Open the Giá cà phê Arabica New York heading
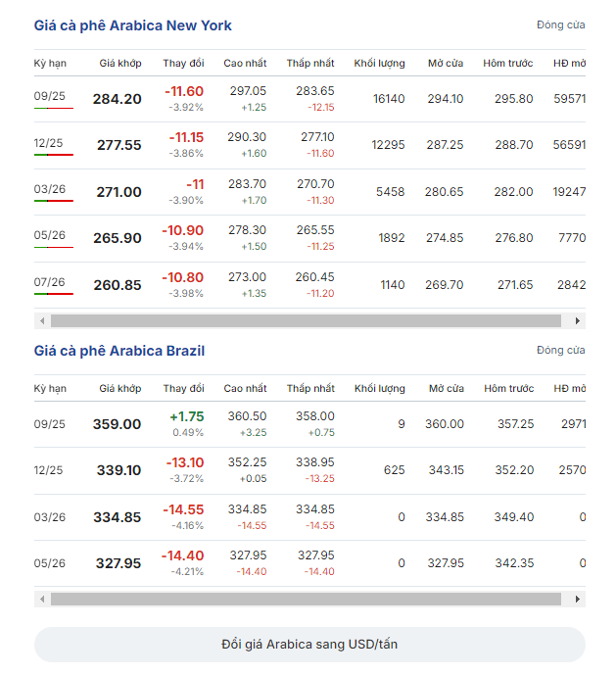This screenshot has width=616, height=675. [x=132, y=25]
